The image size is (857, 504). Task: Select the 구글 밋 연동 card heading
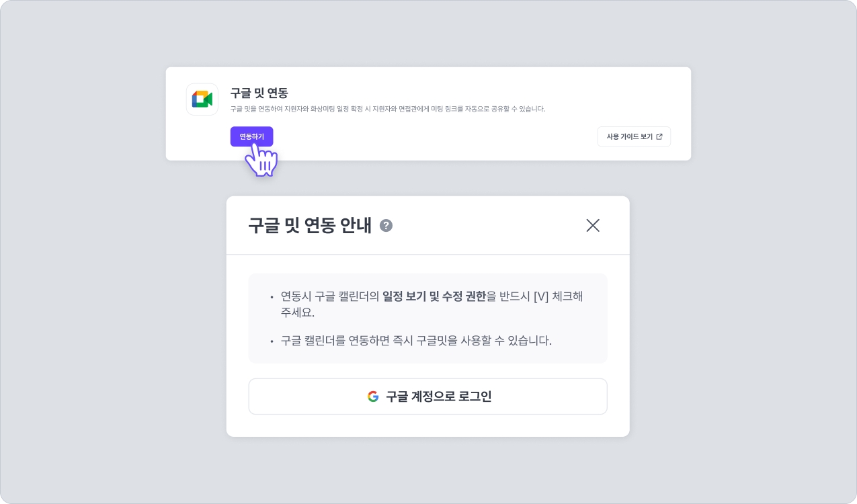(x=259, y=93)
